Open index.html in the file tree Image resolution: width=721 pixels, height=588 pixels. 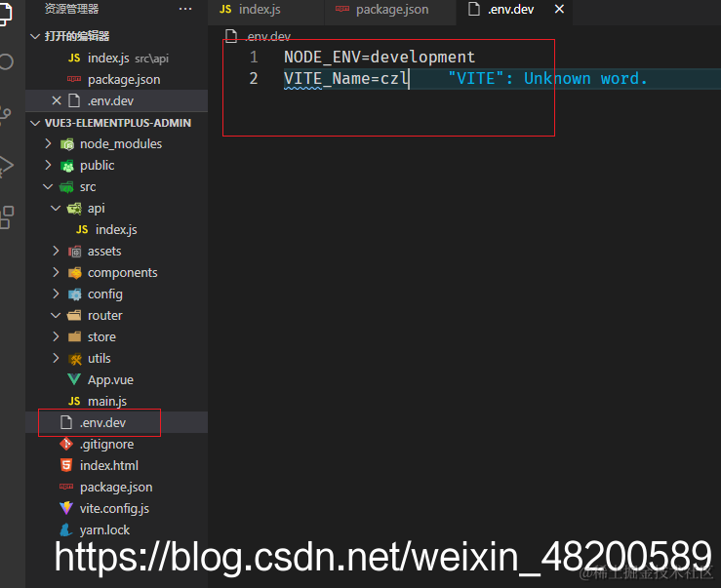point(117,466)
